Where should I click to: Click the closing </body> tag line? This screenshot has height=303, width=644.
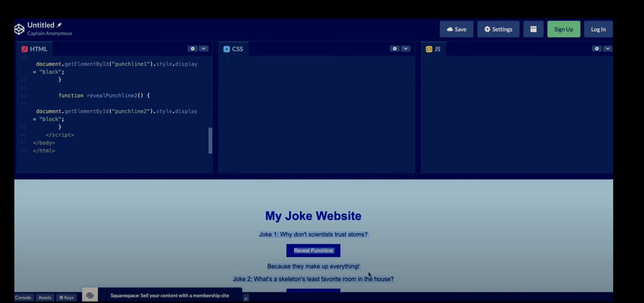click(x=44, y=143)
